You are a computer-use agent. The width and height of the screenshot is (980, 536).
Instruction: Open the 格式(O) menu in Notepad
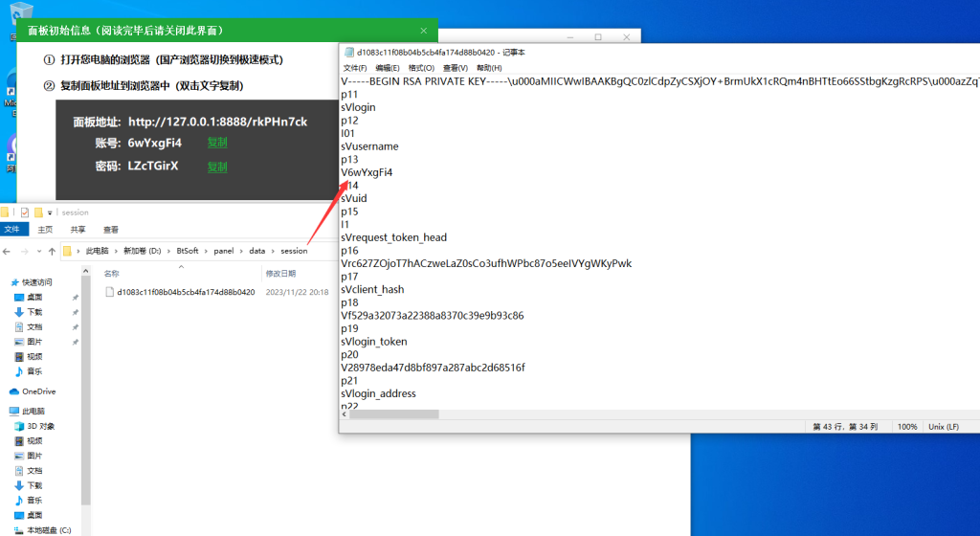pyautogui.click(x=421, y=68)
